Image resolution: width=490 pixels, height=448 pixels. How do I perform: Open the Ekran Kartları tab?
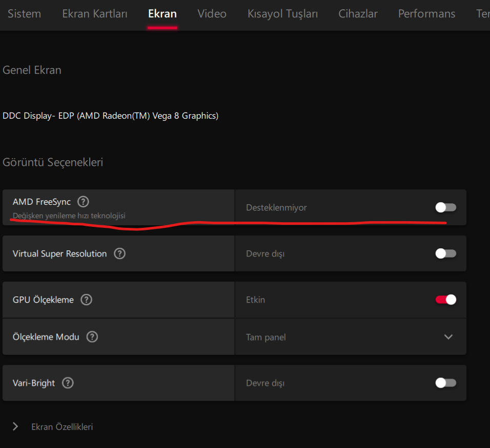pyautogui.click(x=95, y=14)
